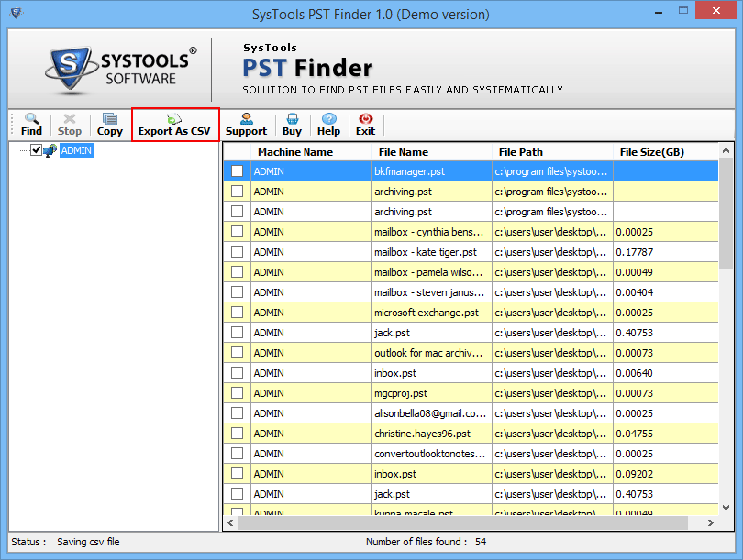Click the SysTools title bar app icon

coord(16,13)
